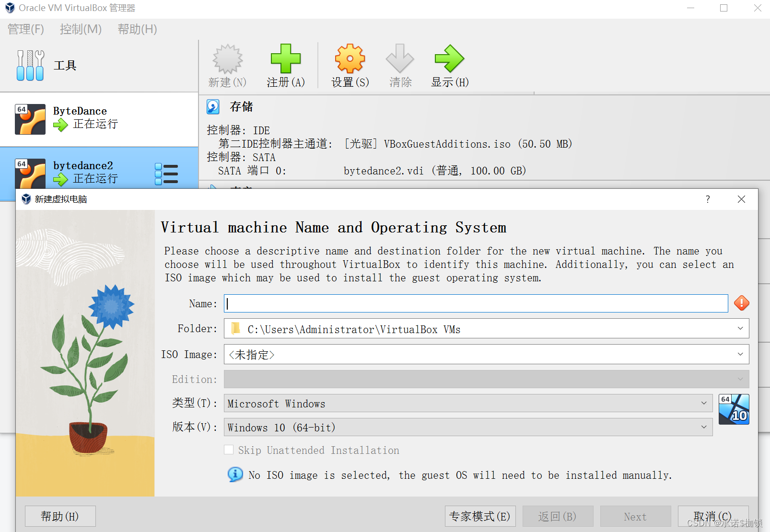Click the Show (显示) green arrow icon

coord(449,59)
